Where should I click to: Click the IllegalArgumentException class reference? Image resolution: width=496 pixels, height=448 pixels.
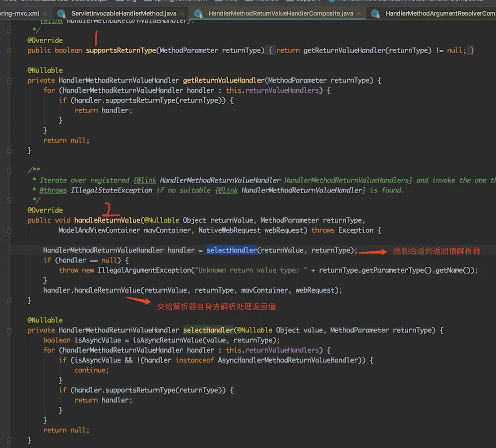click(x=144, y=270)
